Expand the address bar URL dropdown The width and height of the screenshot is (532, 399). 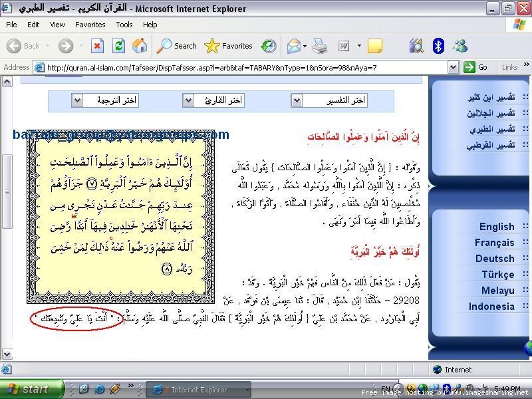pos(453,67)
